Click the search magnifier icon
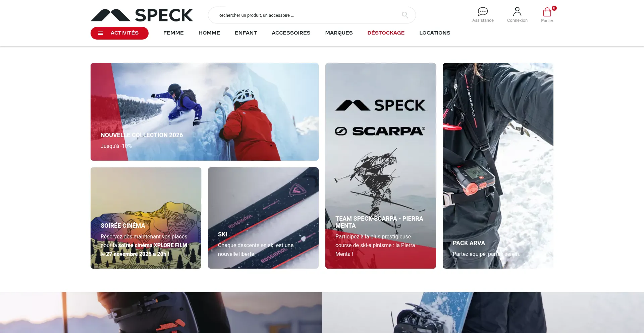The image size is (644, 333). [405, 15]
